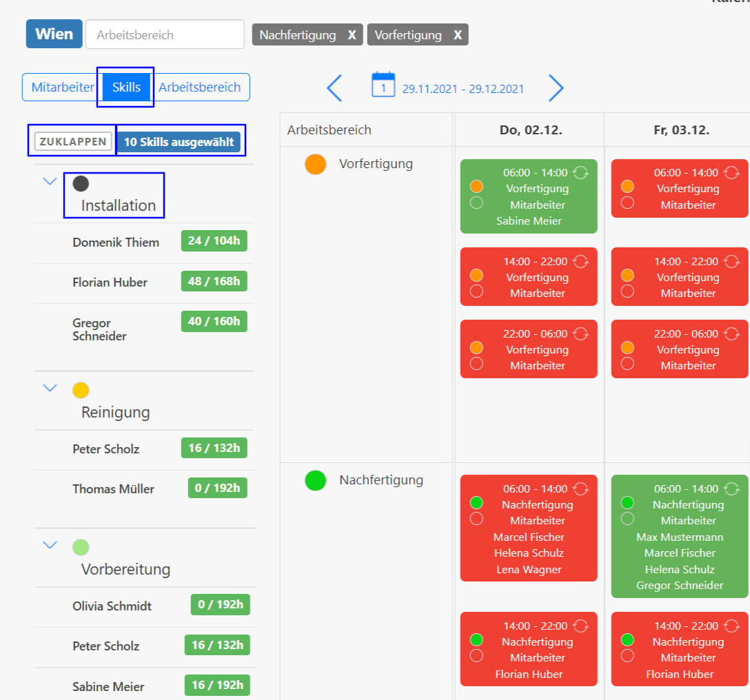Remove the Vorfertigung filter tag
Viewport: 750px width, 700px height.
pyautogui.click(x=458, y=35)
